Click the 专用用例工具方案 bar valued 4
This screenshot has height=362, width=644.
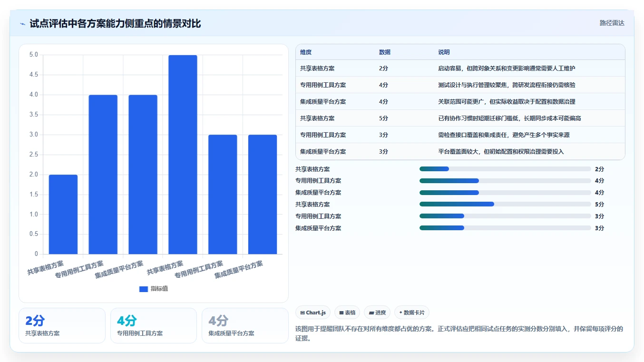[x=103, y=175]
